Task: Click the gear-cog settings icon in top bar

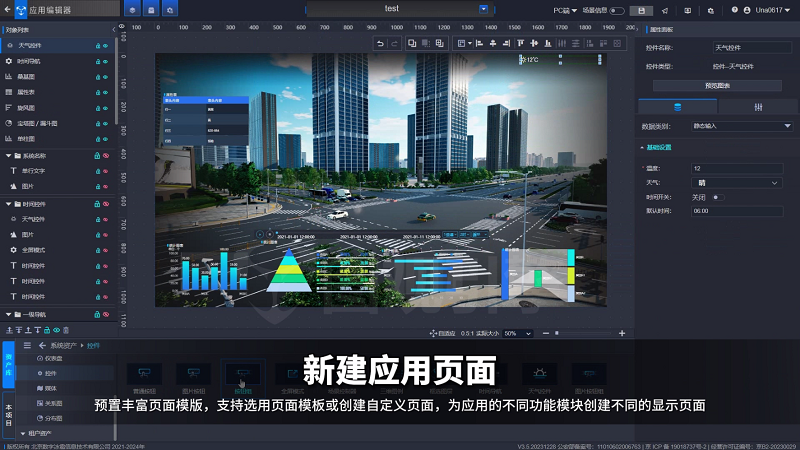Action: (x=711, y=10)
